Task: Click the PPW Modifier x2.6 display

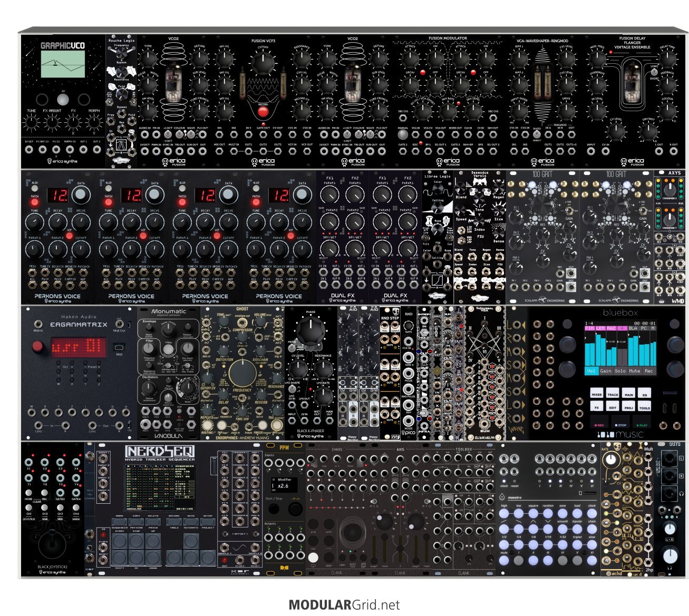Action: 284,485
